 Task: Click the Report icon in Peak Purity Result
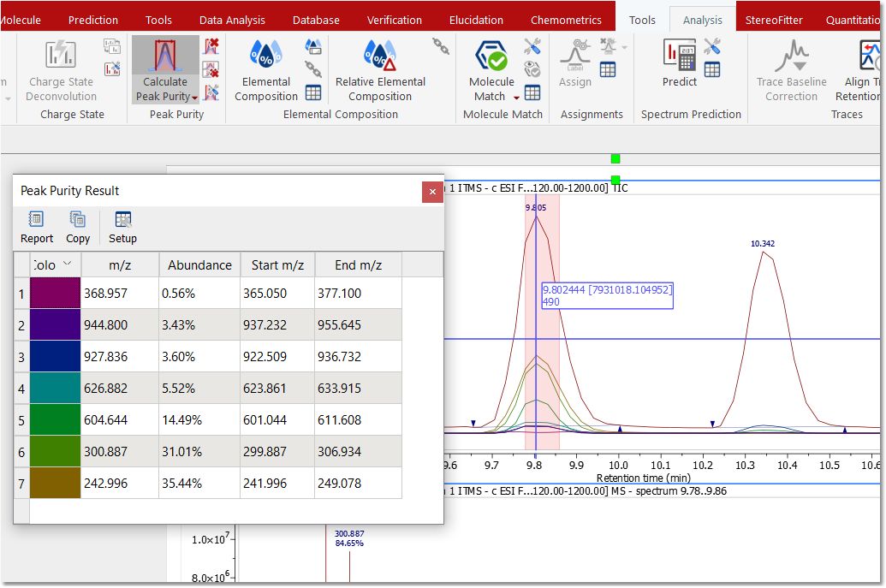36,219
